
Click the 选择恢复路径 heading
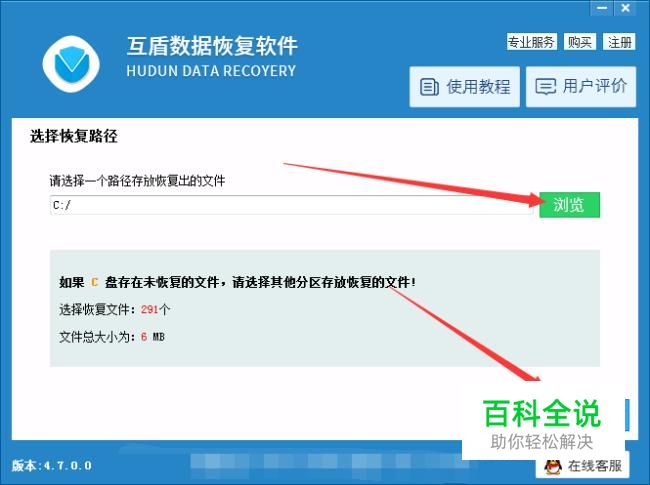74,136
